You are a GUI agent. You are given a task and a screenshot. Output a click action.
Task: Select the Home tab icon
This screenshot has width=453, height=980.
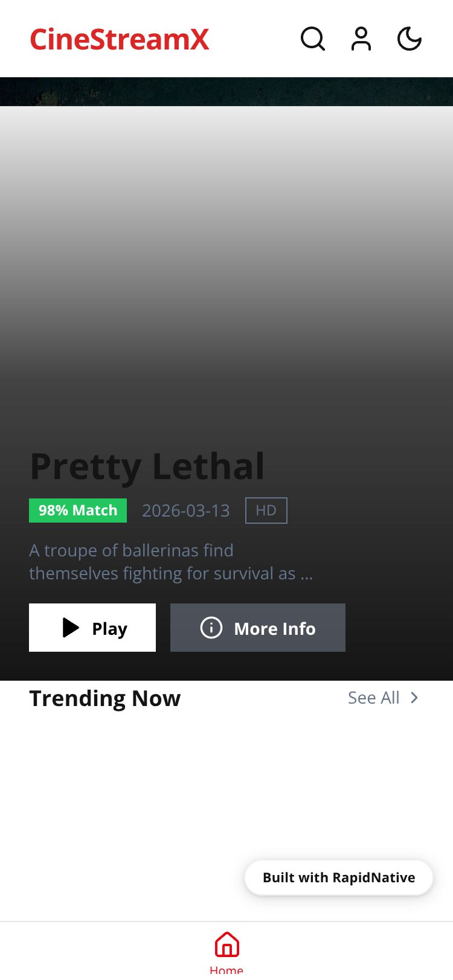click(x=226, y=944)
